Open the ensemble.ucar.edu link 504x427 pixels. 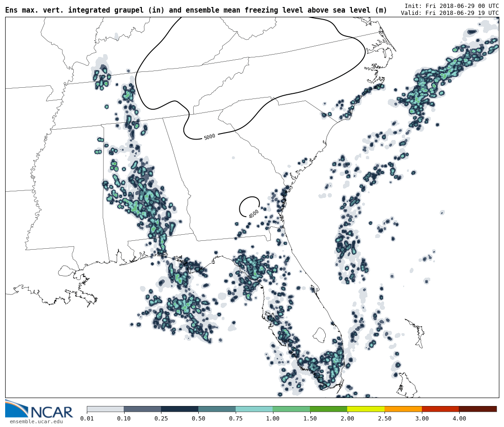click(36, 422)
